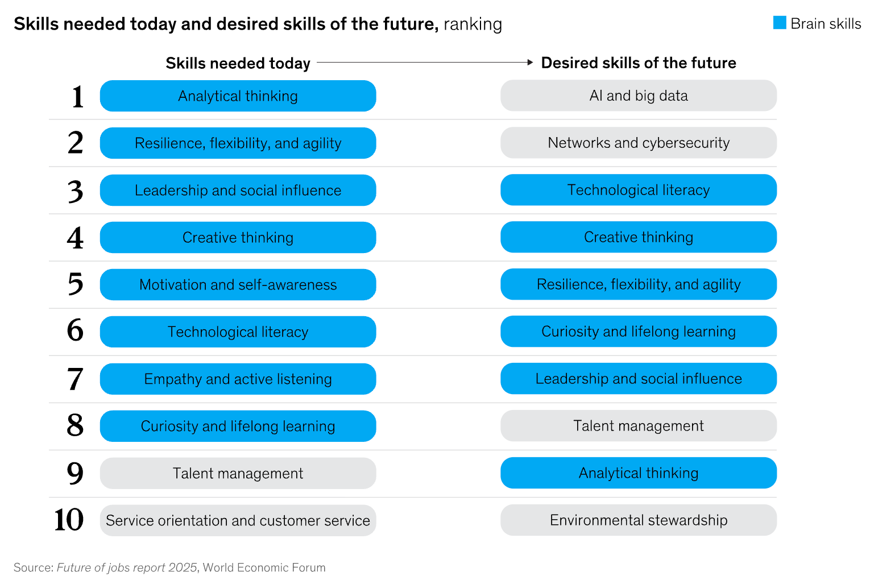Image resolution: width=870 pixels, height=588 pixels.
Task: Click the Future of jobs report 2025 source text
Action: [x=127, y=568]
